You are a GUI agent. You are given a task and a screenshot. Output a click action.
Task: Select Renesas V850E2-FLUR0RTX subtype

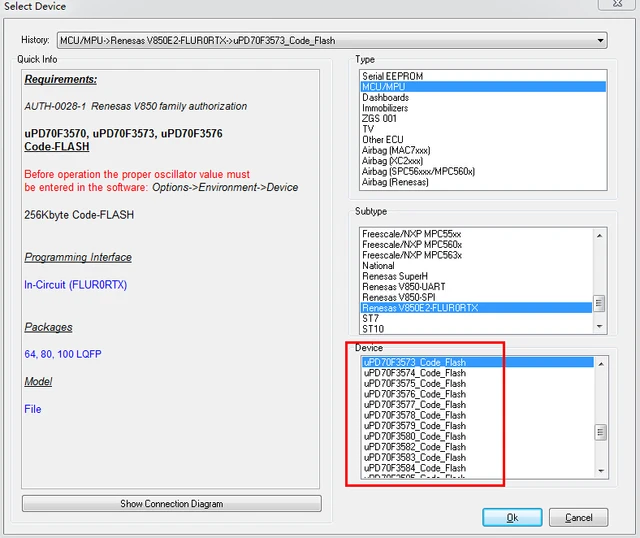476,308
